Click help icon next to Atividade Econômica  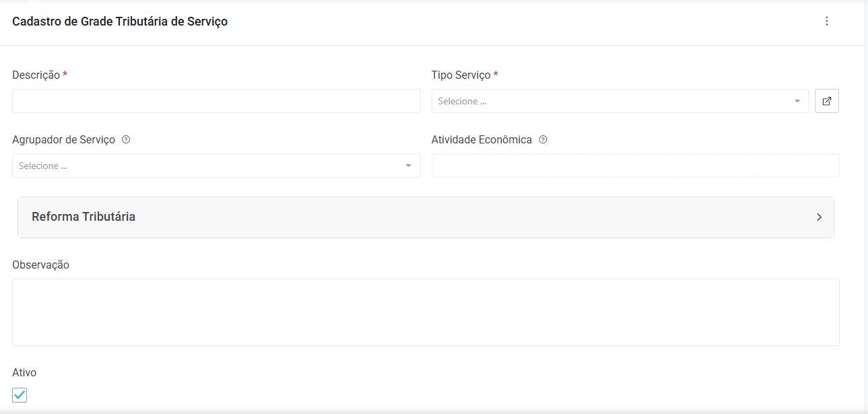pos(543,140)
